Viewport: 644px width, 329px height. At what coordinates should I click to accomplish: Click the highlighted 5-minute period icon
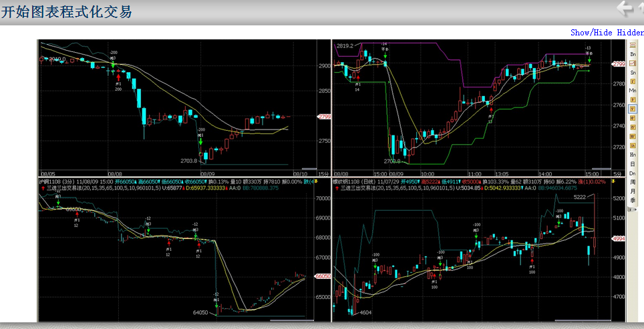click(x=633, y=108)
